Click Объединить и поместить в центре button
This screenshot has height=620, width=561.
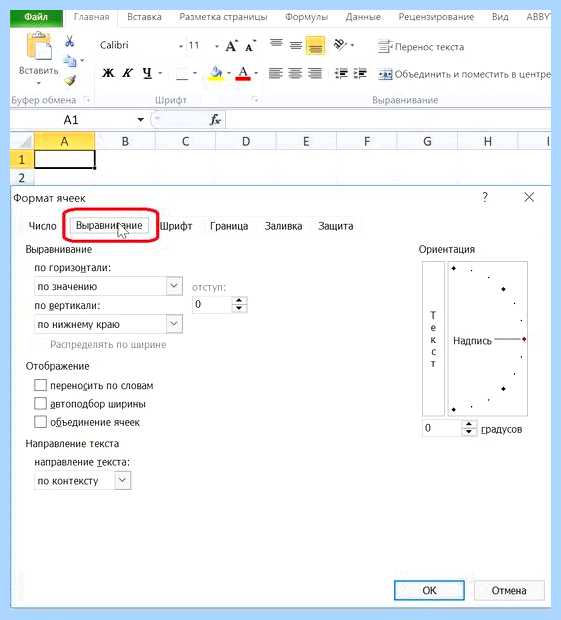(x=464, y=74)
